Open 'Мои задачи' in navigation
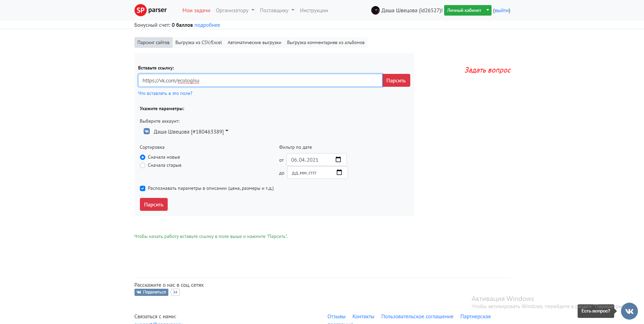This screenshot has height=324, width=644. [x=196, y=11]
